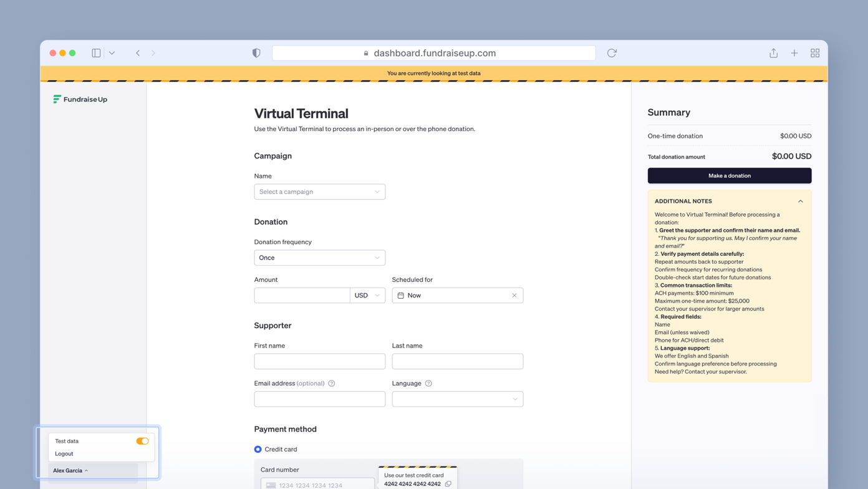868x489 pixels.
Task: Open the Alex Garcia account menu
Action: (x=69, y=470)
